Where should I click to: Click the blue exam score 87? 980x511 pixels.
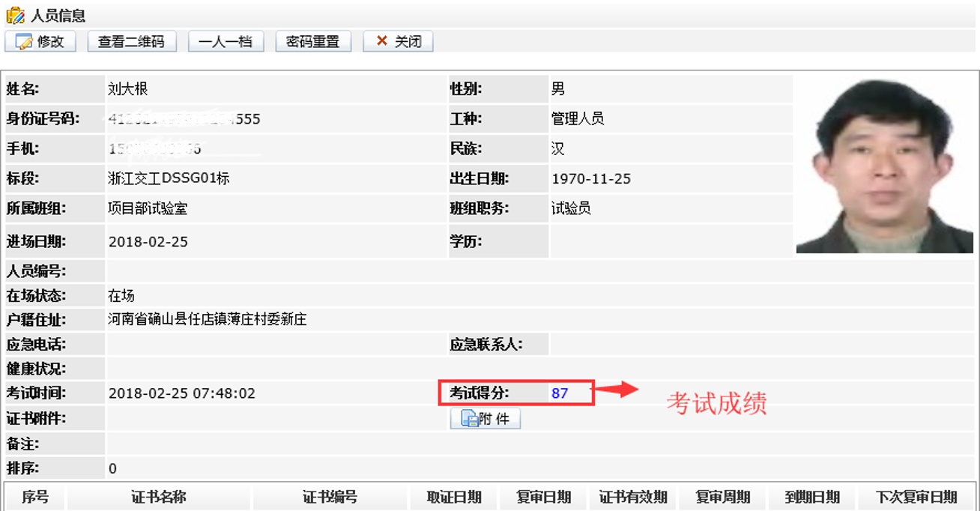pos(560,393)
